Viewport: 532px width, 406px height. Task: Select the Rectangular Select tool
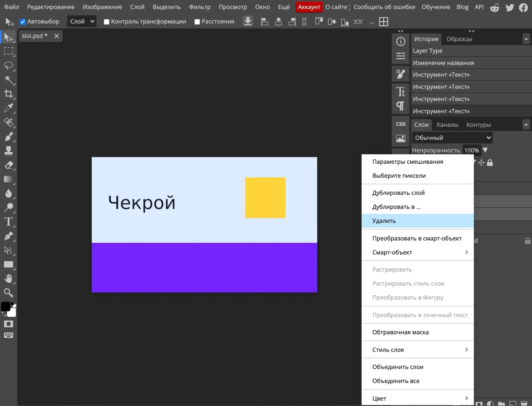click(x=9, y=51)
